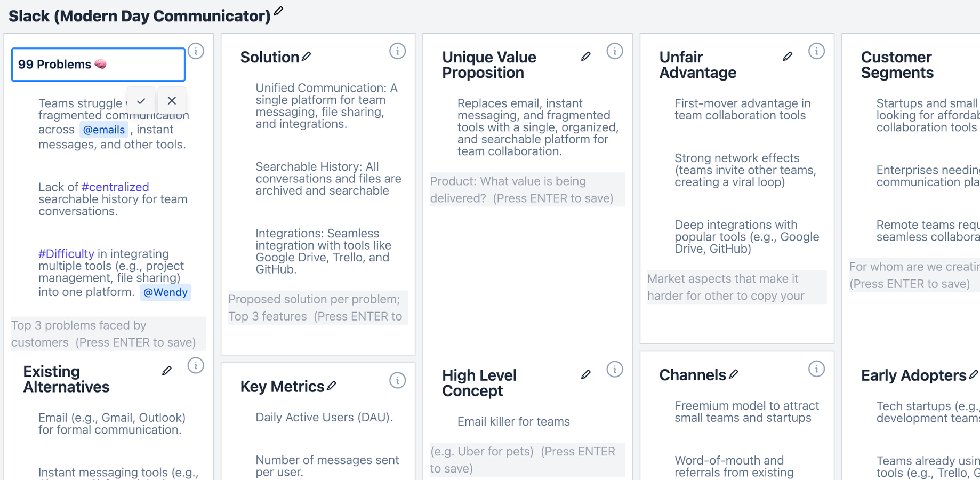The height and width of the screenshot is (480, 980).
Task: Show info for the Solution card
Action: click(x=397, y=51)
